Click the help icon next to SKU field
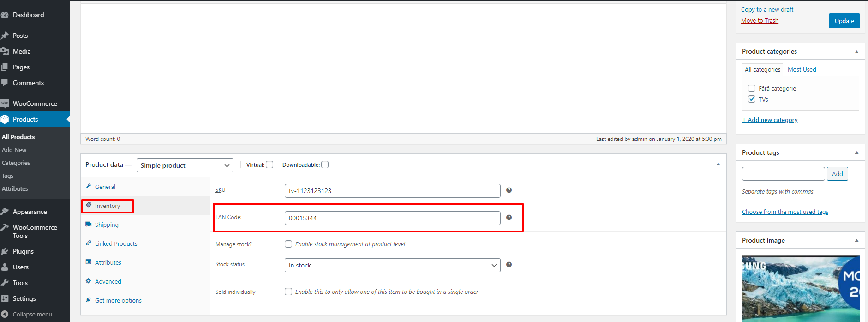Screen dimensions: 868x322 click(509, 190)
